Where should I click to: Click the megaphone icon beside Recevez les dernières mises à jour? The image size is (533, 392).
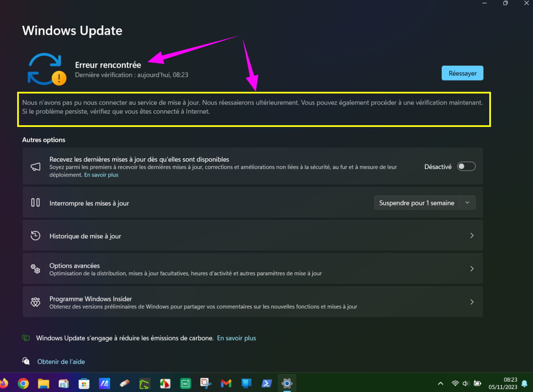pos(36,167)
